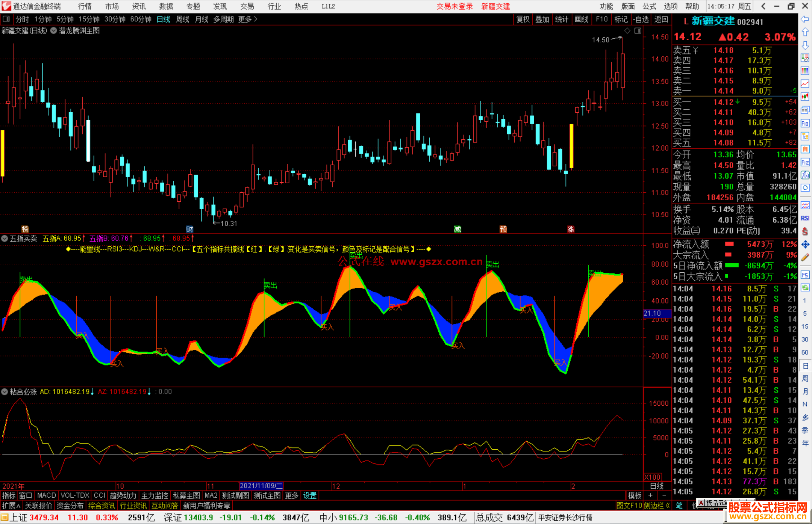Select the 资金分布 bottom tab

pos(70,506)
